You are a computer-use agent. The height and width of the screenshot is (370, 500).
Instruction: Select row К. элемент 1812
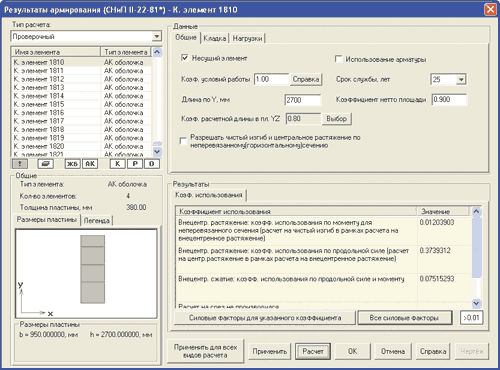[82, 79]
